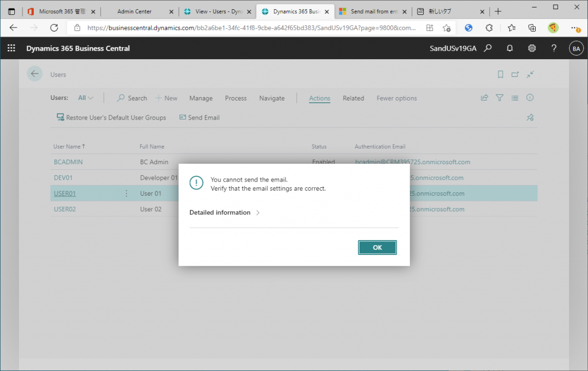
Task: Open the USER02 user link
Action: click(x=65, y=209)
